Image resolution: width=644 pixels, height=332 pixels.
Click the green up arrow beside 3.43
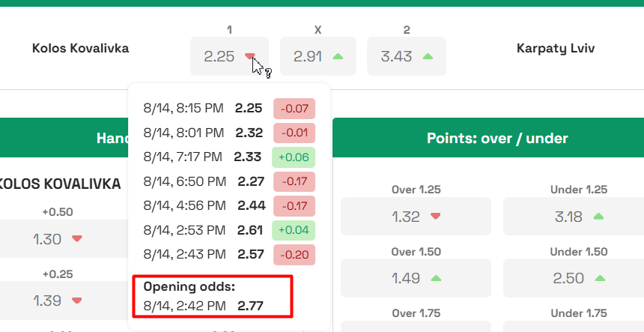(x=428, y=56)
